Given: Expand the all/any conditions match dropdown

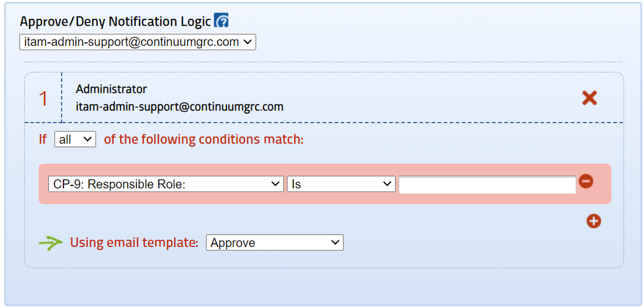Looking at the screenshot, I should [x=75, y=139].
